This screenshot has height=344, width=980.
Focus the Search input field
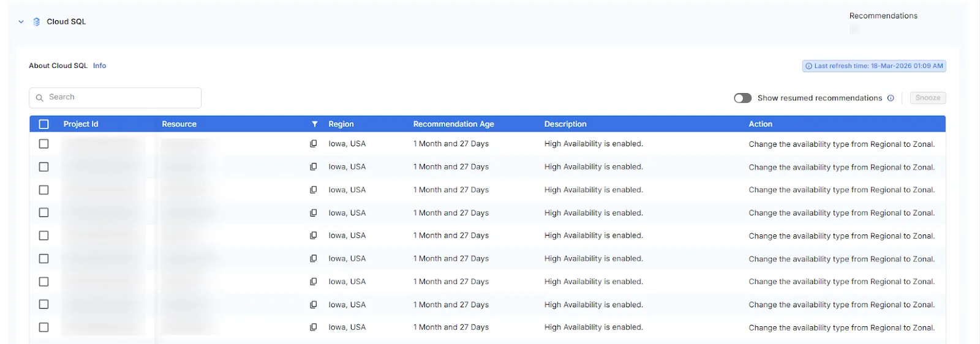coord(115,97)
